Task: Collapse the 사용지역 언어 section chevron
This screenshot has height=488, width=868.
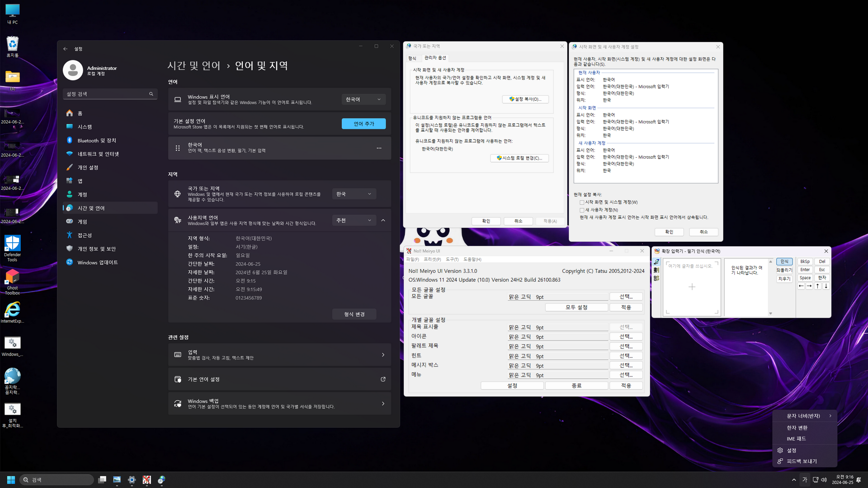Action: [383, 221]
